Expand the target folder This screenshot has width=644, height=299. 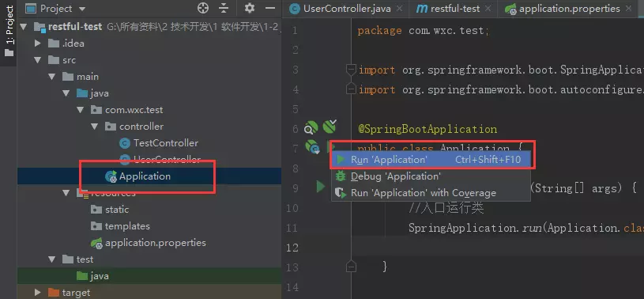38,293
